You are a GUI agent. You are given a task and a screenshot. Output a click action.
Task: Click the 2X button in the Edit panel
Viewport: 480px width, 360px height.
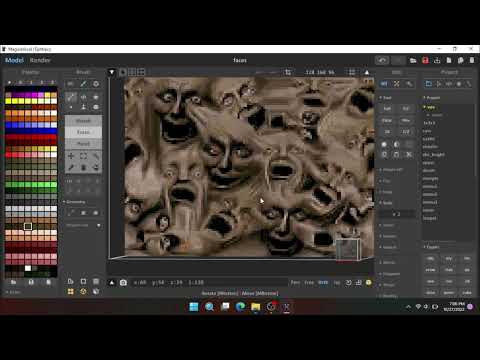(x=387, y=132)
